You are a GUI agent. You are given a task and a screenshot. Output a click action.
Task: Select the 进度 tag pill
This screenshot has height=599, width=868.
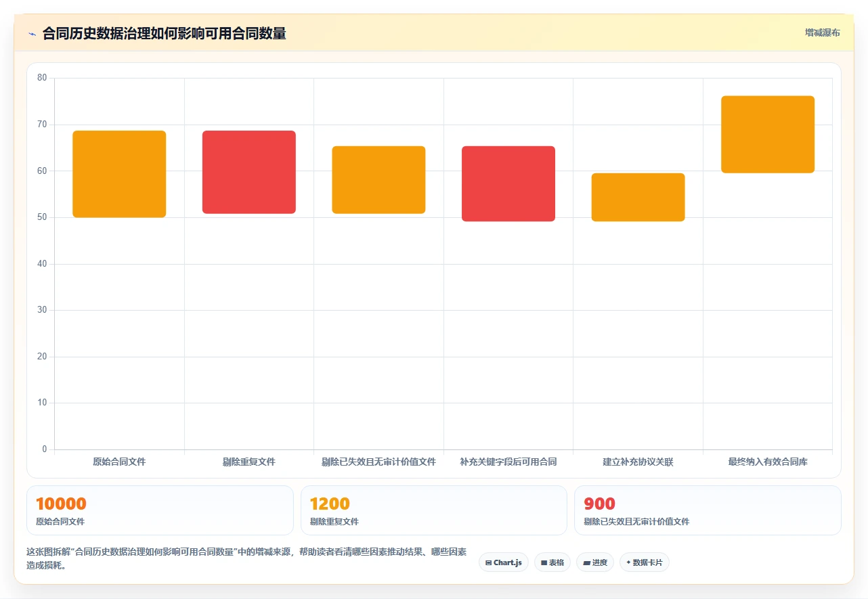(x=594, y=562)
